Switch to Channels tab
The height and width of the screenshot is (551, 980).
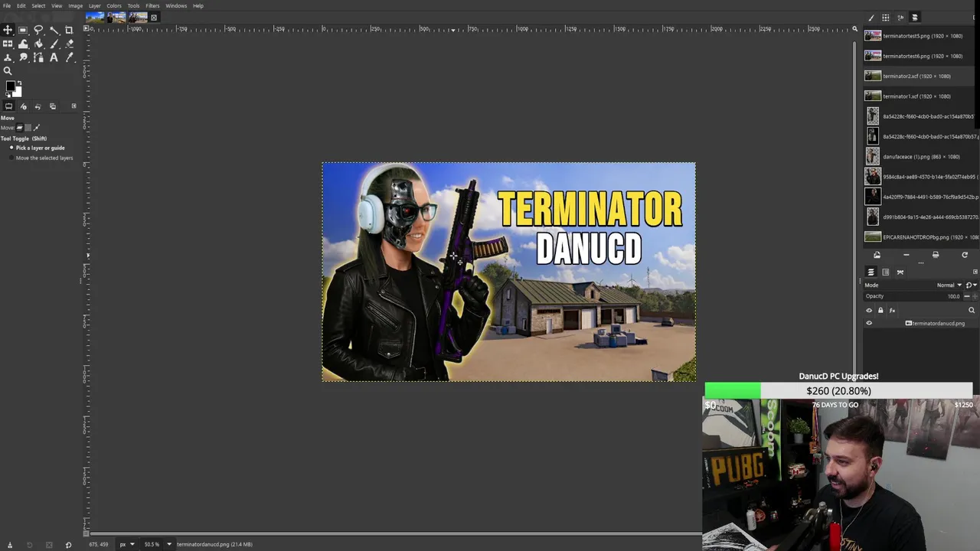tap(886, 272)
